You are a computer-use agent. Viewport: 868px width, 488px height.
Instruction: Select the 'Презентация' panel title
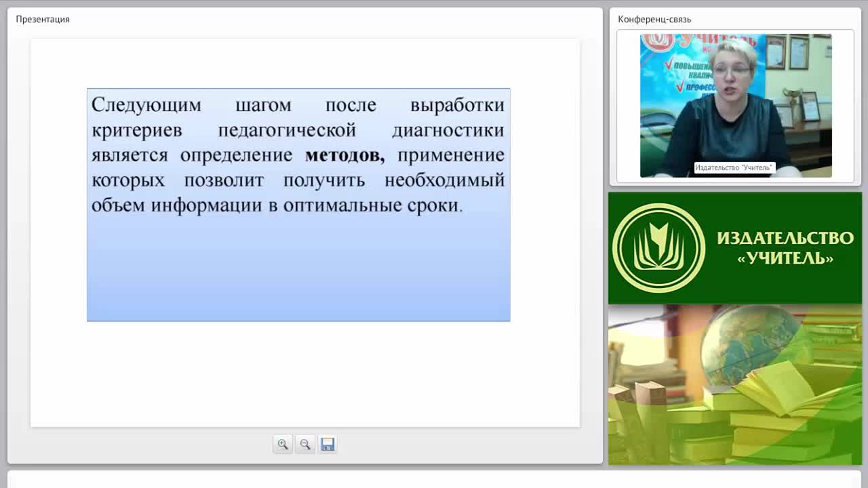click(43, 19)
